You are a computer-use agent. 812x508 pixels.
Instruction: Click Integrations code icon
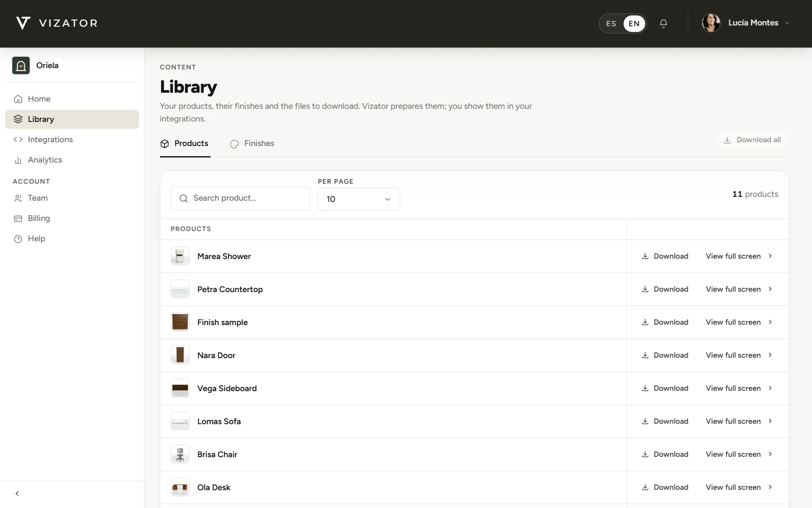tap(18, 139)
